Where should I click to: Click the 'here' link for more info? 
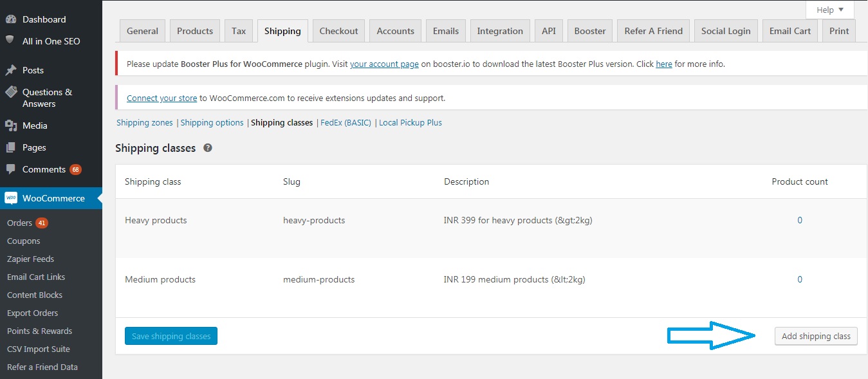point(664,64)
